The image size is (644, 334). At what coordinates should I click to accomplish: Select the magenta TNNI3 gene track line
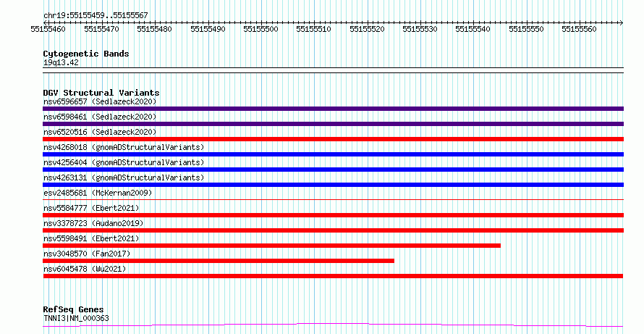[333, 325]
